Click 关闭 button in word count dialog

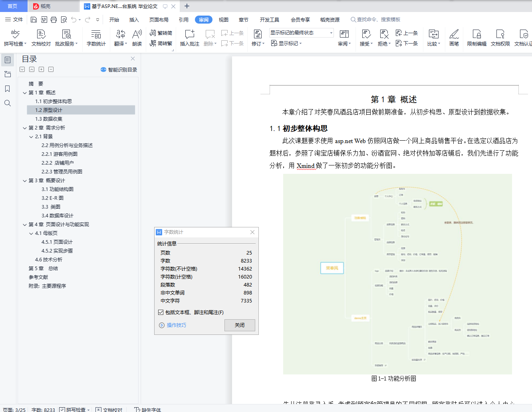[x=240, y=325]
